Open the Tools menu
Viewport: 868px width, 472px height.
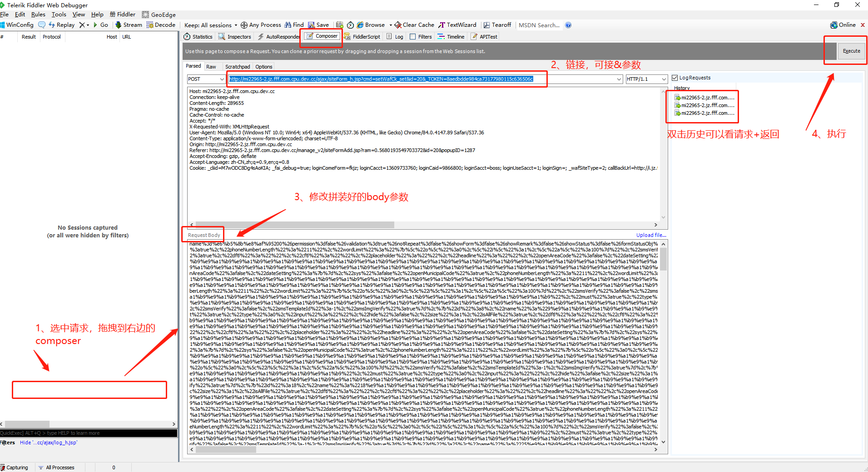(x=59, y=15)
